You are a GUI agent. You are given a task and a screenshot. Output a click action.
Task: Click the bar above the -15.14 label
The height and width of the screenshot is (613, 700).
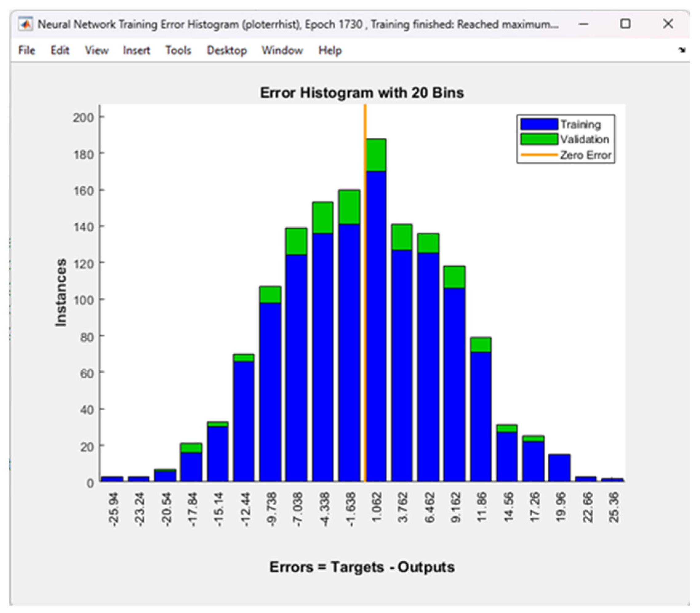pos(218,452)
